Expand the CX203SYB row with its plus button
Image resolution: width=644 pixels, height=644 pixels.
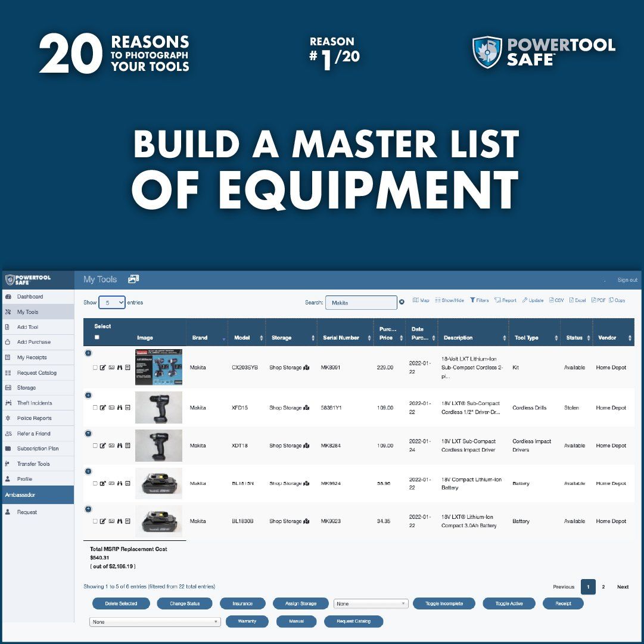tap(88, 353)
